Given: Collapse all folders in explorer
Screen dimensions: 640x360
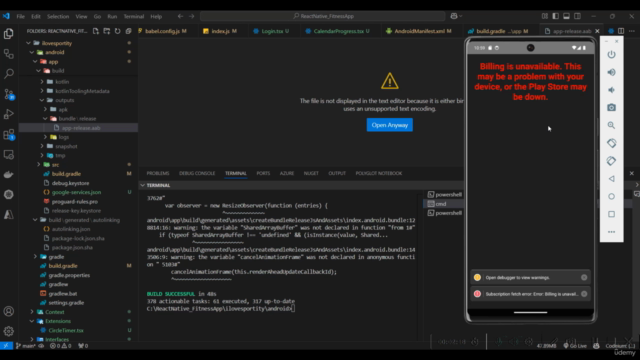Looking at the screenshot, I should click(129, 31).
